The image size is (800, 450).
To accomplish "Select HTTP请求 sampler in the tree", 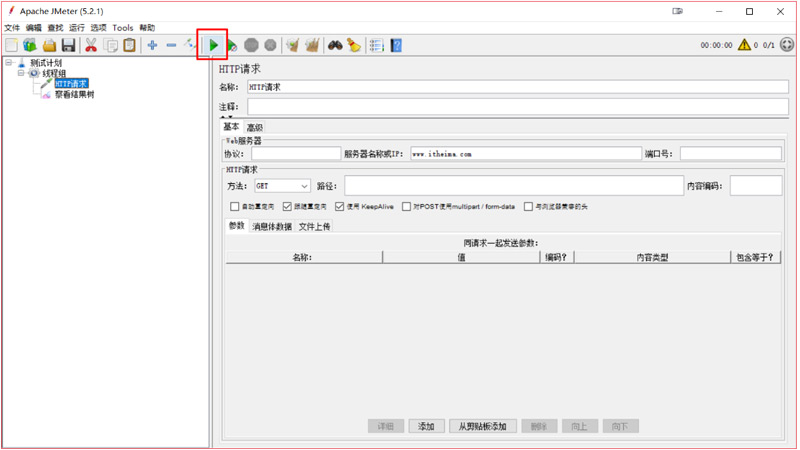I will click(71, 84).
